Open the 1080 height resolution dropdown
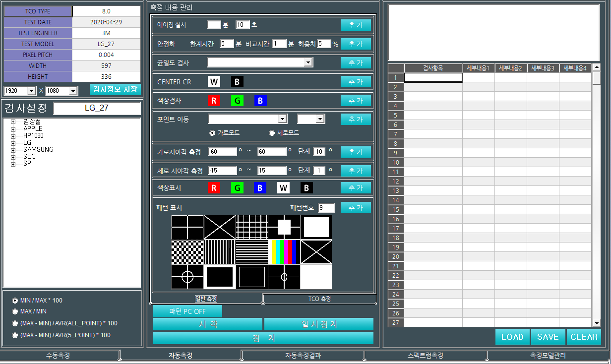 point(73,91)
